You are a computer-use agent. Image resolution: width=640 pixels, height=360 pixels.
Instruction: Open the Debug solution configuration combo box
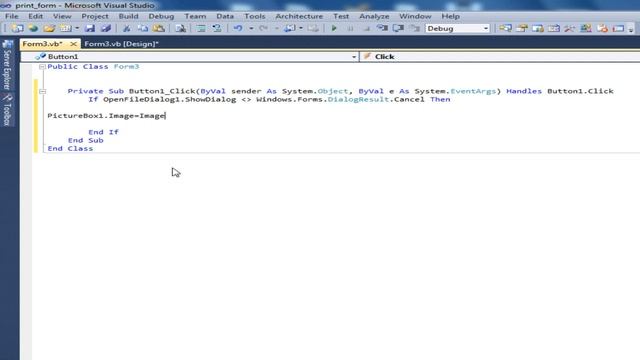click(x=457, y=29)
